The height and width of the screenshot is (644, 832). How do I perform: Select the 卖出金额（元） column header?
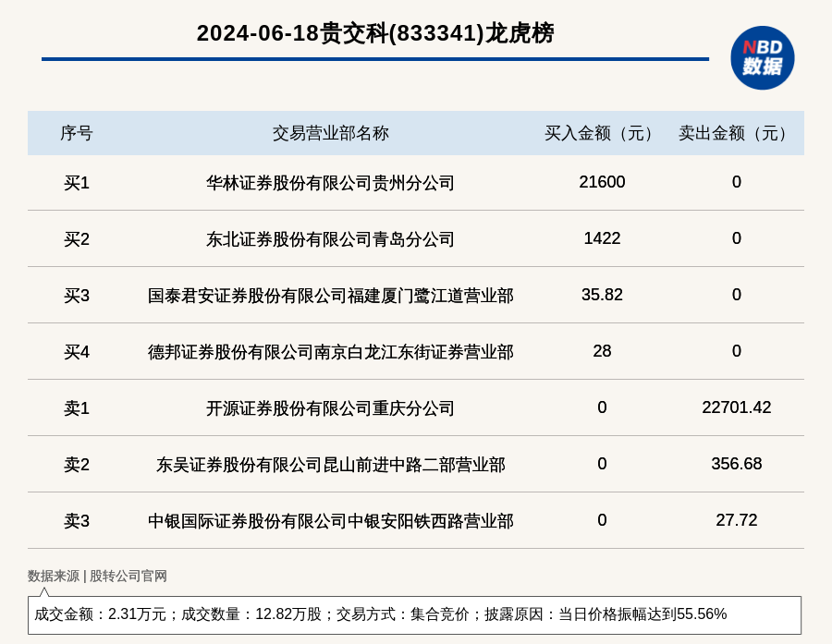pos(737,133)
